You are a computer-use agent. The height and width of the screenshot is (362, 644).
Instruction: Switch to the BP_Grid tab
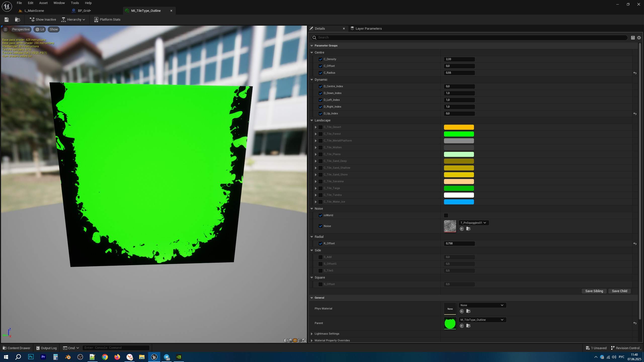84,11
